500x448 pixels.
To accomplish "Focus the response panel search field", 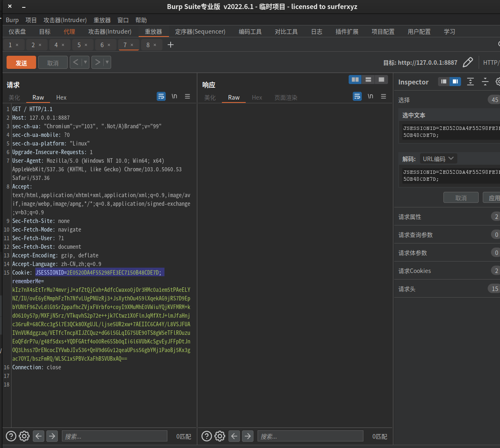I will 310,436.
